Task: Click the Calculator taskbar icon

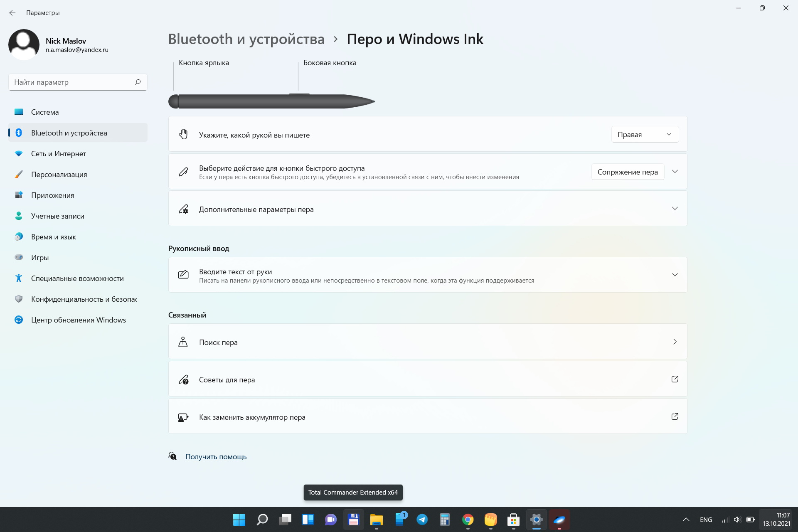Action: 445,520
